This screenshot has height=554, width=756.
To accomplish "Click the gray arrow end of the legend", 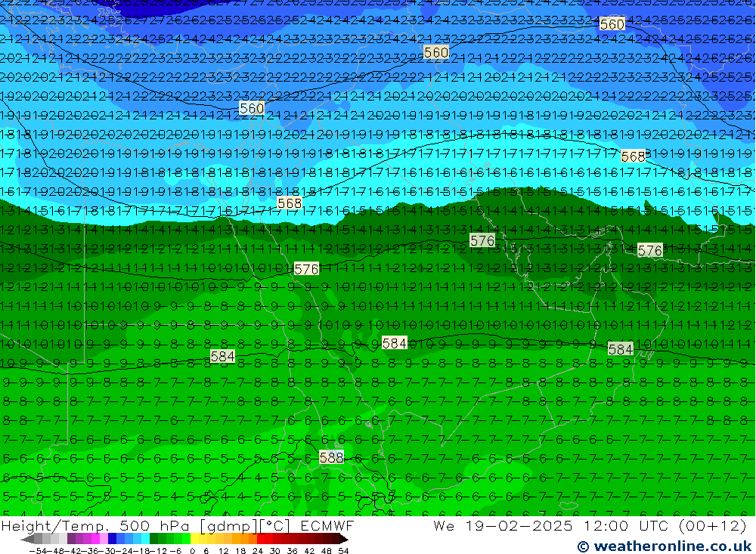I will pos(27,539).
